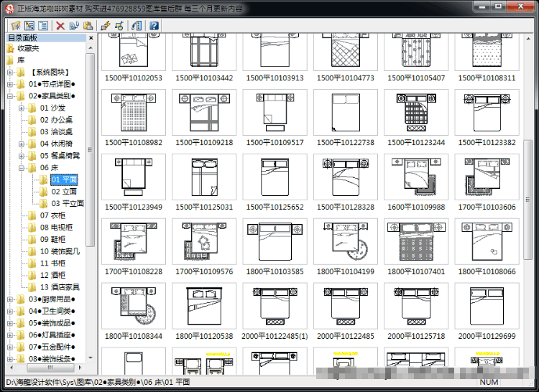539x392 pixels.
Task: Open the 13 酒店家具 folder
Action: 60,287
